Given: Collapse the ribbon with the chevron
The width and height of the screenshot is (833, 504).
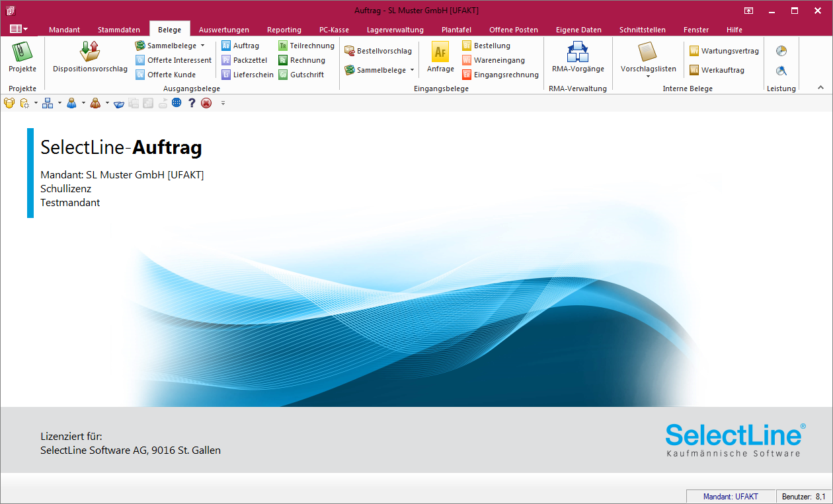Looking at the screenshot, I should point(821,87).
